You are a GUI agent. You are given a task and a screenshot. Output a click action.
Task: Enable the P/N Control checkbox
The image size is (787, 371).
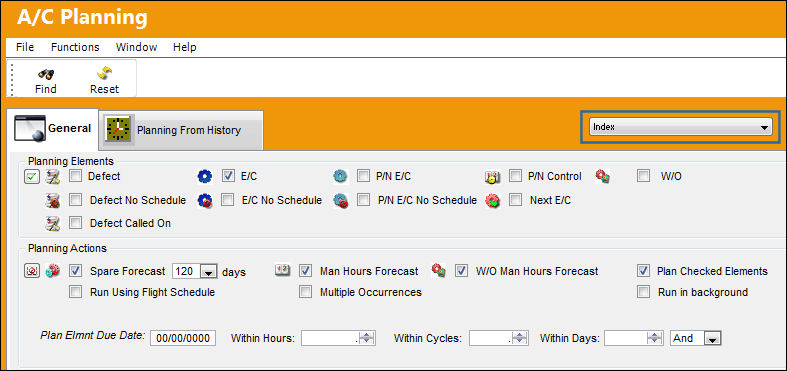515,176
